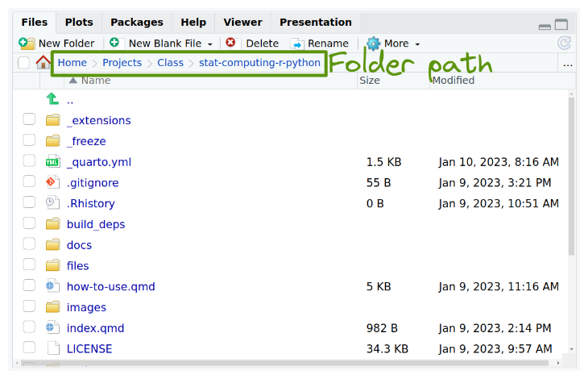Sort files by the Name column header
The height and width of the screenshot is (379, 588).
click(x=95, y=80)
